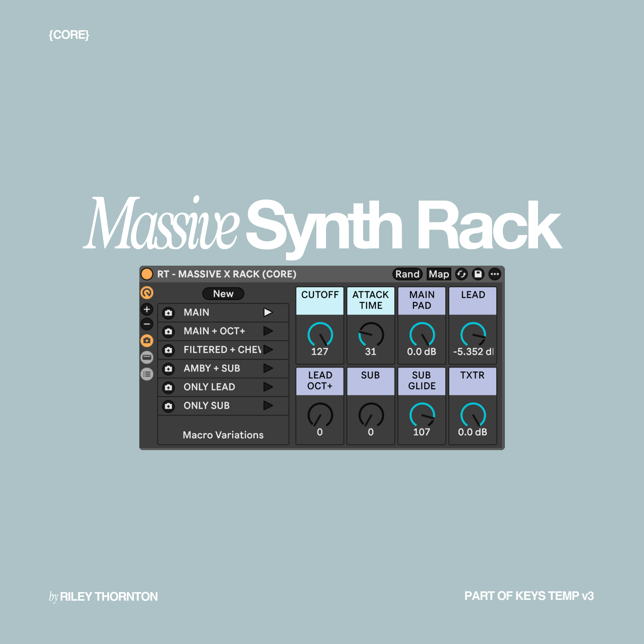644x644 pixels.
Task: Overwrite ONLY LEAD variation camera icon
Action: pos(168,387)
